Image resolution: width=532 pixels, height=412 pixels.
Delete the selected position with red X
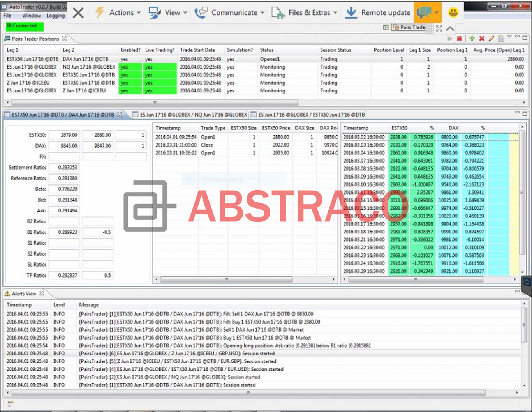coord(482,39)
